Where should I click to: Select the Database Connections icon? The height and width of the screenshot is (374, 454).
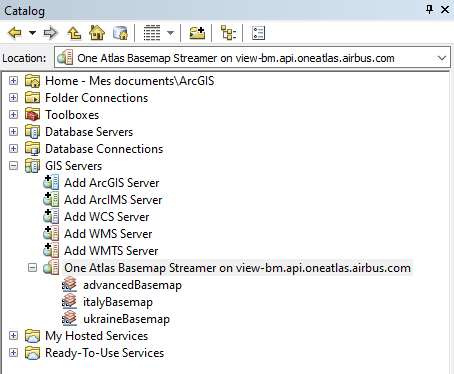33,149
